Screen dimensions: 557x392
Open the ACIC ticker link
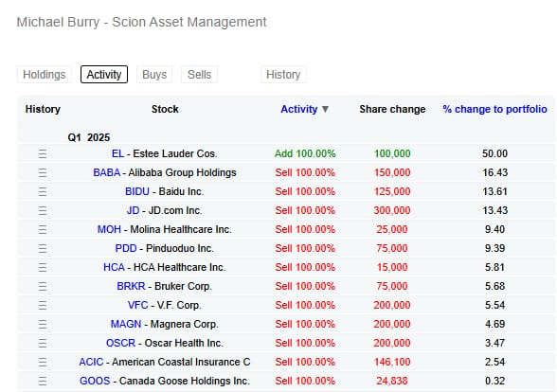tap(91, 362)
